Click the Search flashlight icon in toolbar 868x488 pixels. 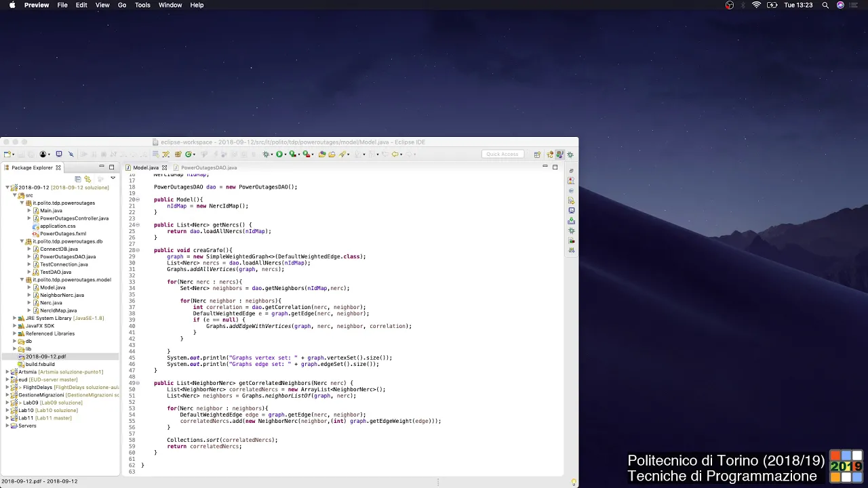coord(343,155)
